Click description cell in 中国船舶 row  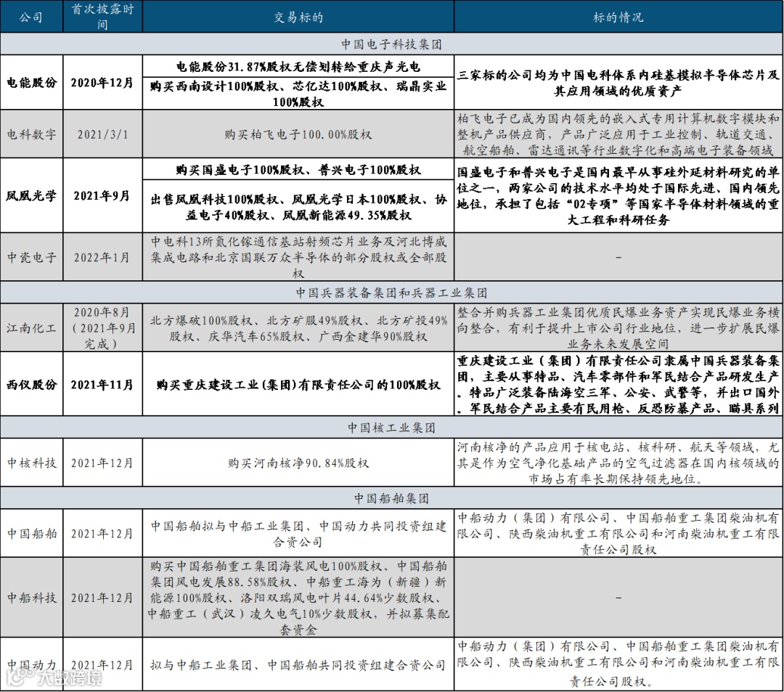618,533
